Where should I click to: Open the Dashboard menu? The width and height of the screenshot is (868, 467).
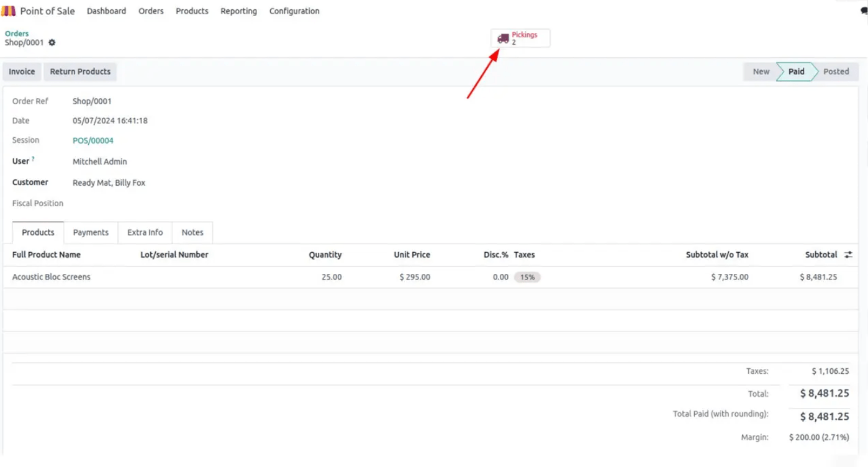106,11
